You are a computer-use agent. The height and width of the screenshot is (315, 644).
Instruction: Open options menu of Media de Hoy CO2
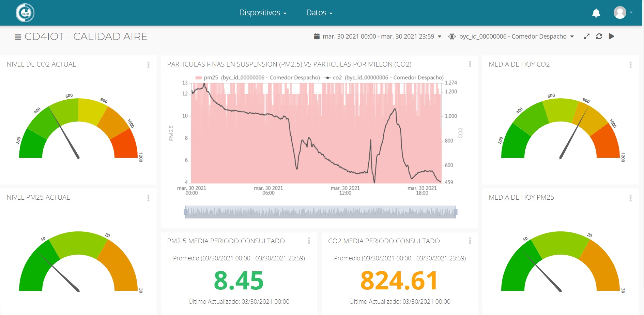click(x=630, y=65)
